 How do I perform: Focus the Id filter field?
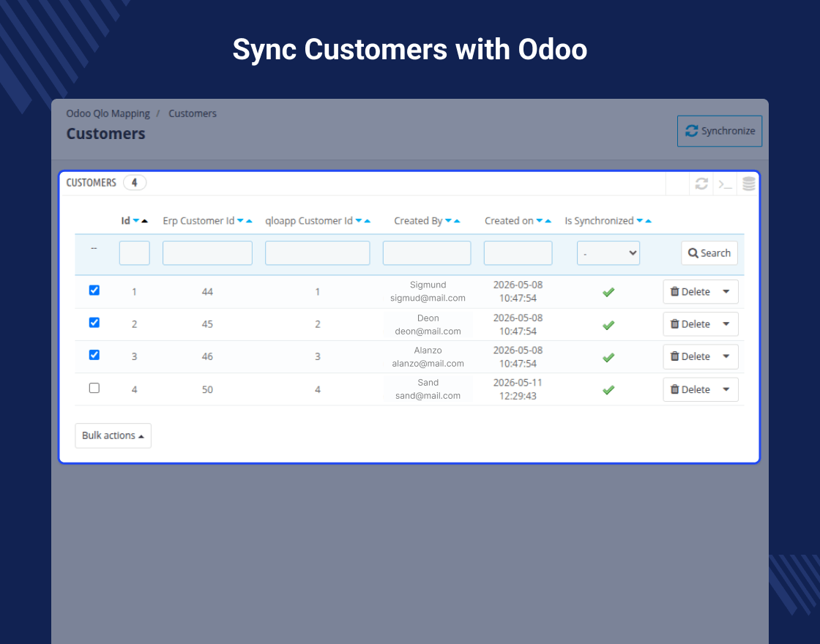point(135,253)
